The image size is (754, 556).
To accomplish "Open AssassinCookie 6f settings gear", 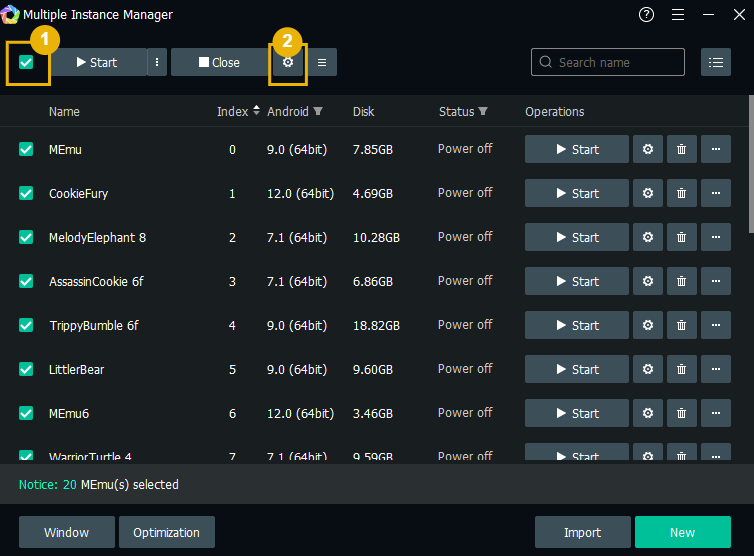I will coord(648,281).
